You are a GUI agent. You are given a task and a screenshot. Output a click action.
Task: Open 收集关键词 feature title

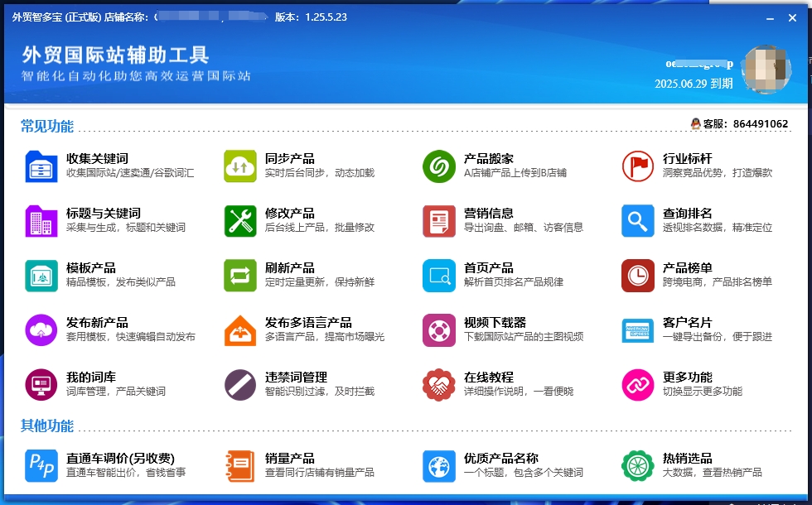click(98, 158)
